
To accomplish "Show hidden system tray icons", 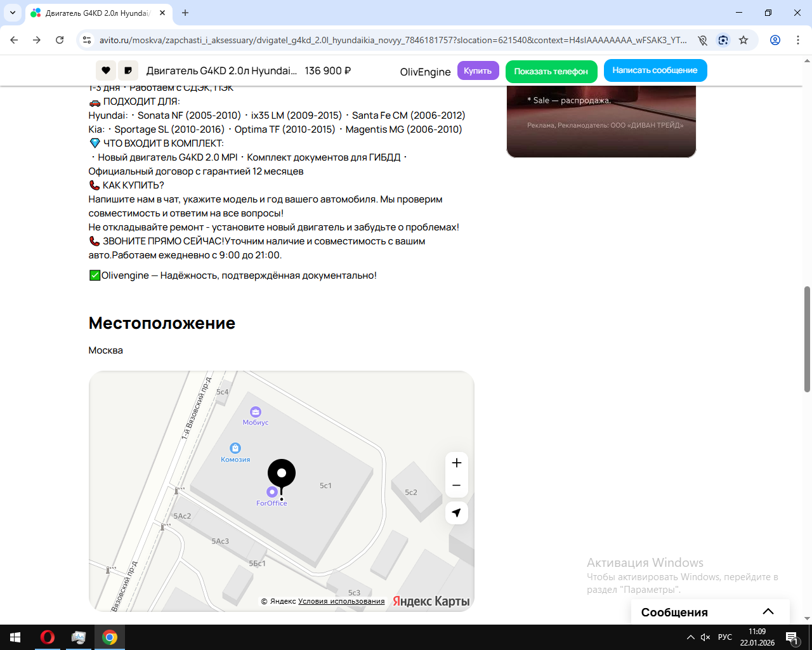I will [690, 637].
